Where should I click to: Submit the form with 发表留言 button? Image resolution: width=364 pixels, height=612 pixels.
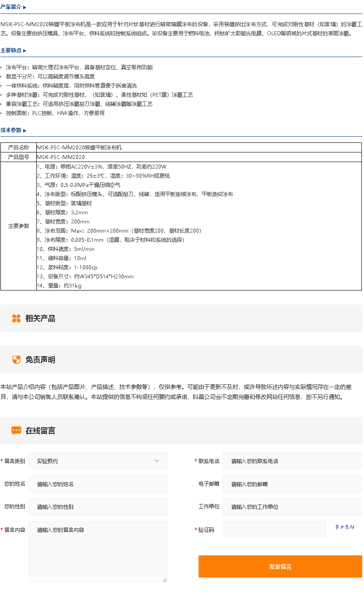tap(280, 567)
